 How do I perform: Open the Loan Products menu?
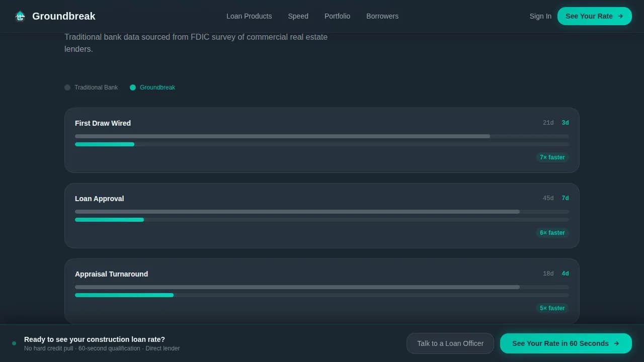point(249,16)
